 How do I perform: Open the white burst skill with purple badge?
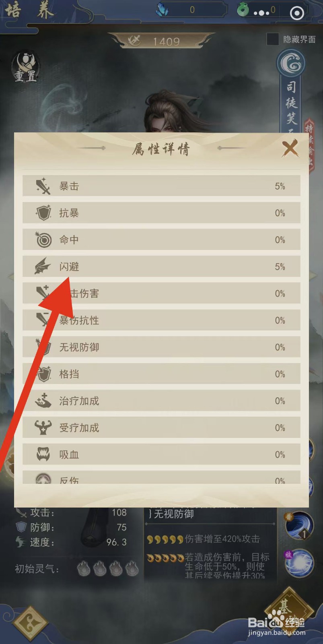point(299,563)
